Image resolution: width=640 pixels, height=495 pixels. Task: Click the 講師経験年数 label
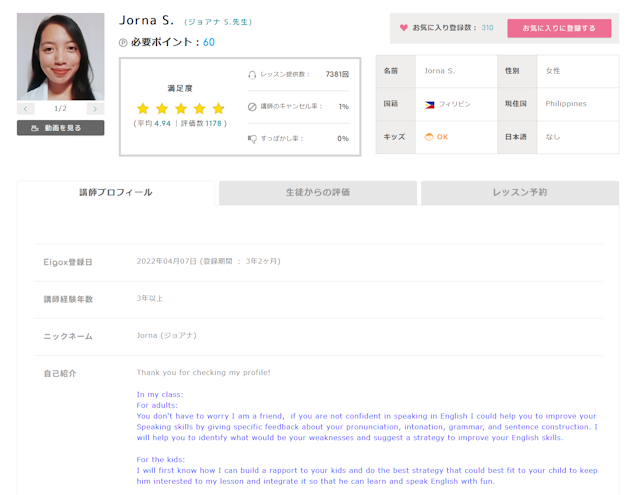68,299
